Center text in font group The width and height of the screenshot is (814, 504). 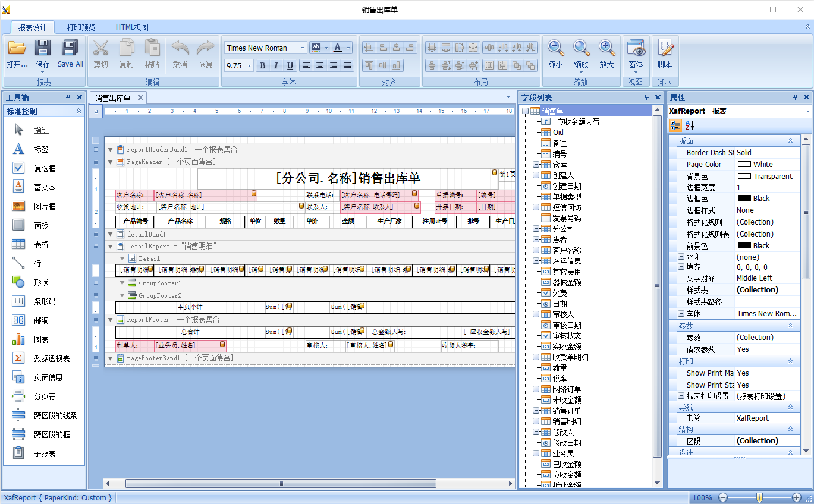(320, 65)
